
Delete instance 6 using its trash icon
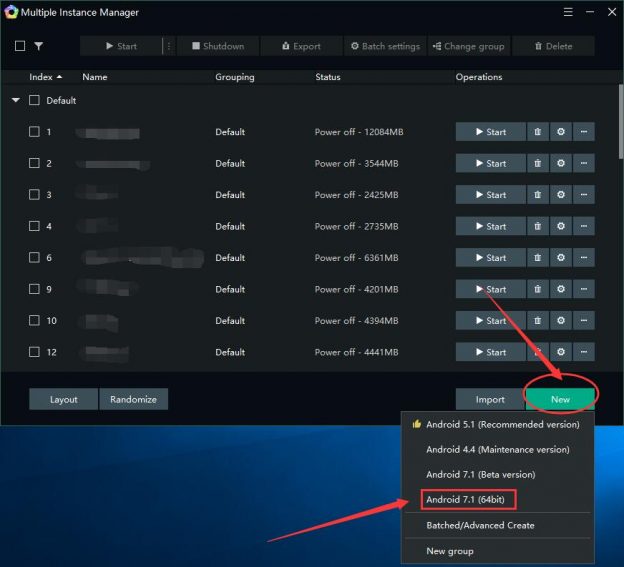(537, 258)
